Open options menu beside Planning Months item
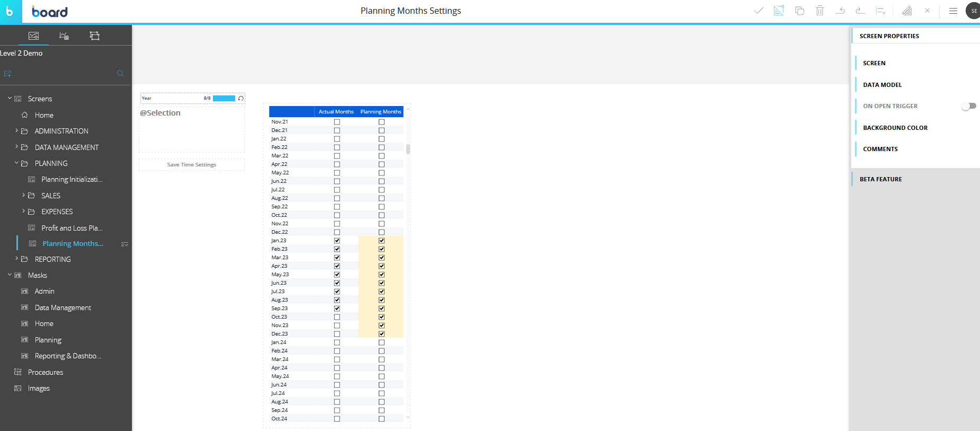 pos(124,244)
